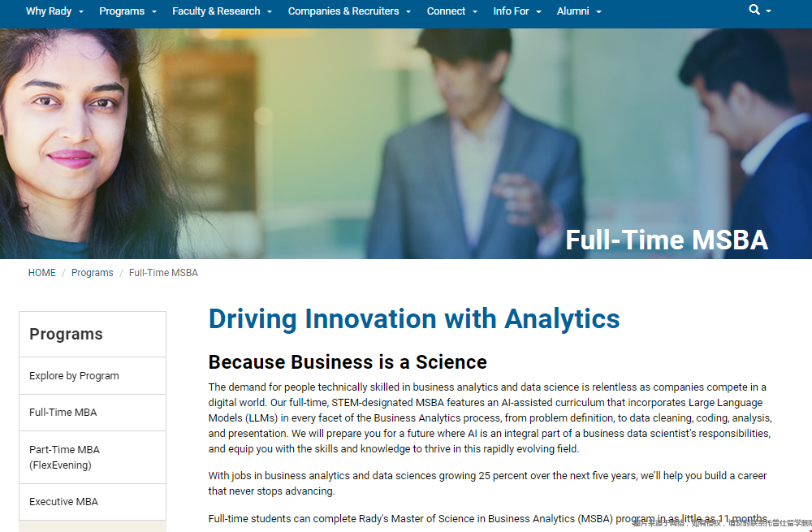Expand the search dropdown caret
Viewport: 812px width, 532px height.
(768, 11)
